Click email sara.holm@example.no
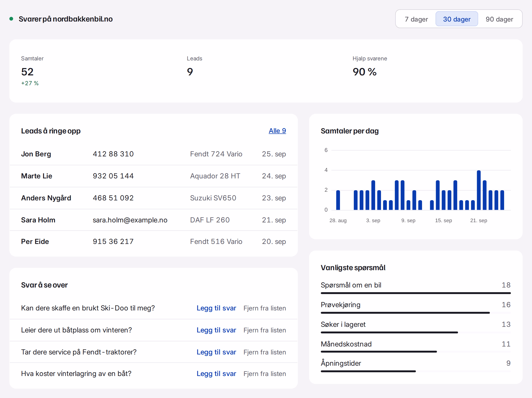 pos(130,220)
